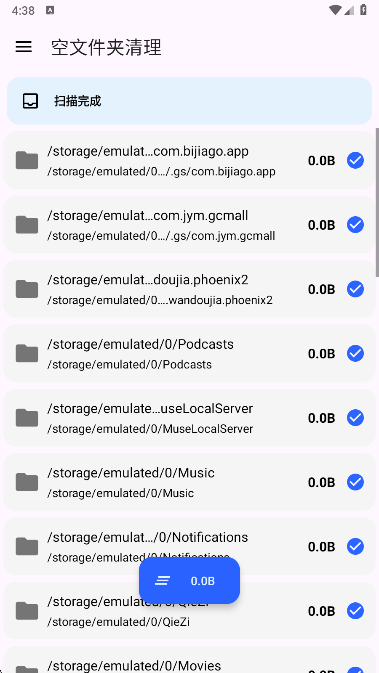Viewport: 379px width, 673px height.
Task: Tap the Wi-Fi status bar icon
Action: point(335,10)
